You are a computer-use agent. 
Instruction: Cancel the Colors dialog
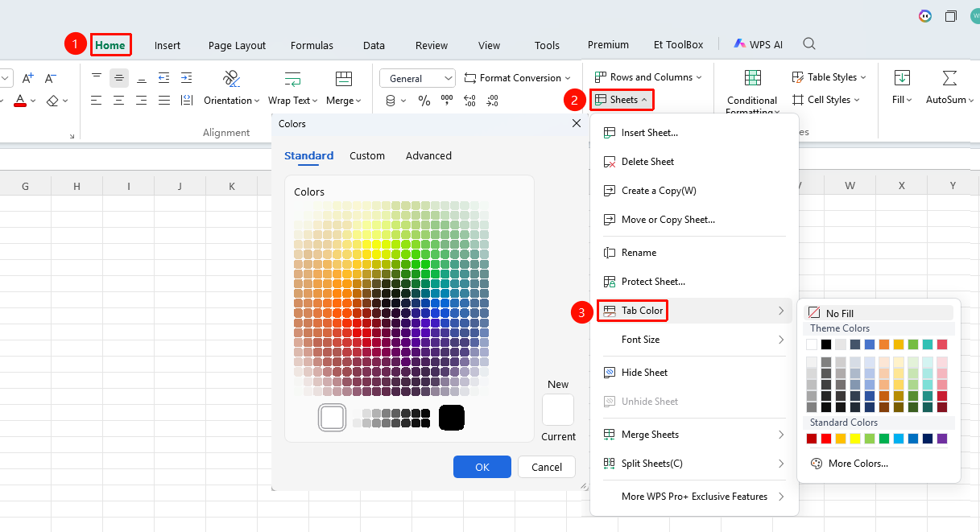tap(547, 467)
